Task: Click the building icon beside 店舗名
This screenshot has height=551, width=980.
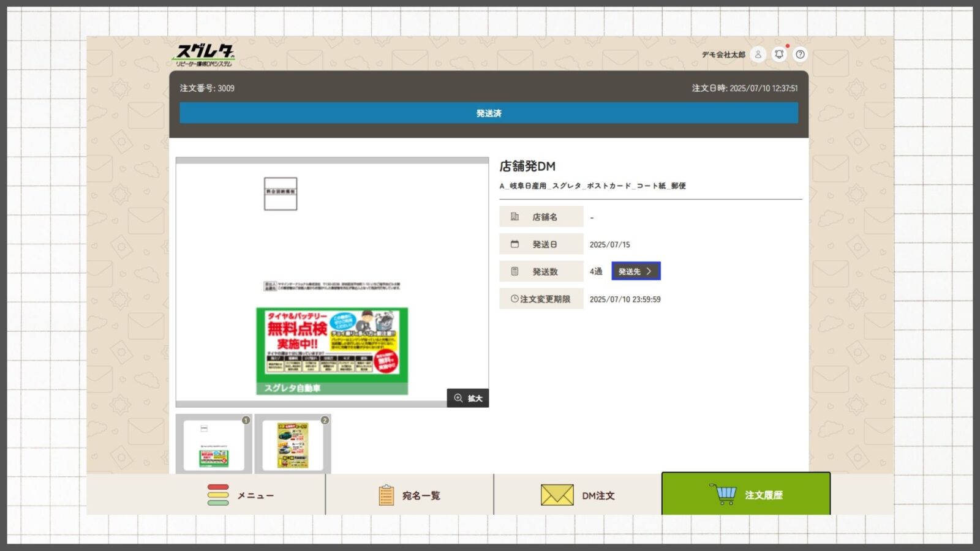Action: coord(514,217)
